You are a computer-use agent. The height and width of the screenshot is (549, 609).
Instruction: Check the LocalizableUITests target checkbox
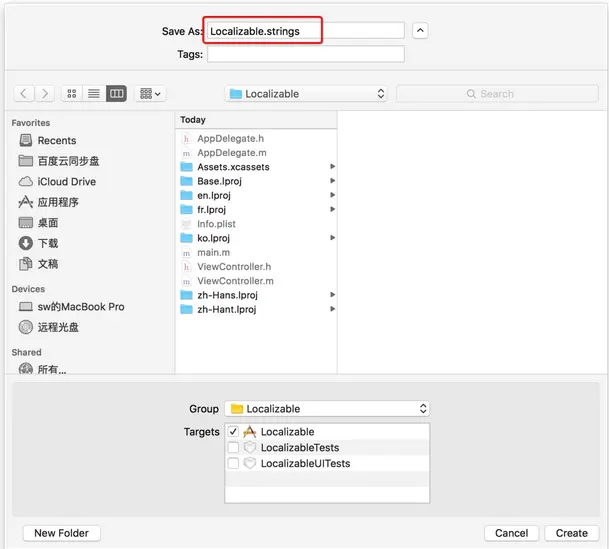[233, 463]
